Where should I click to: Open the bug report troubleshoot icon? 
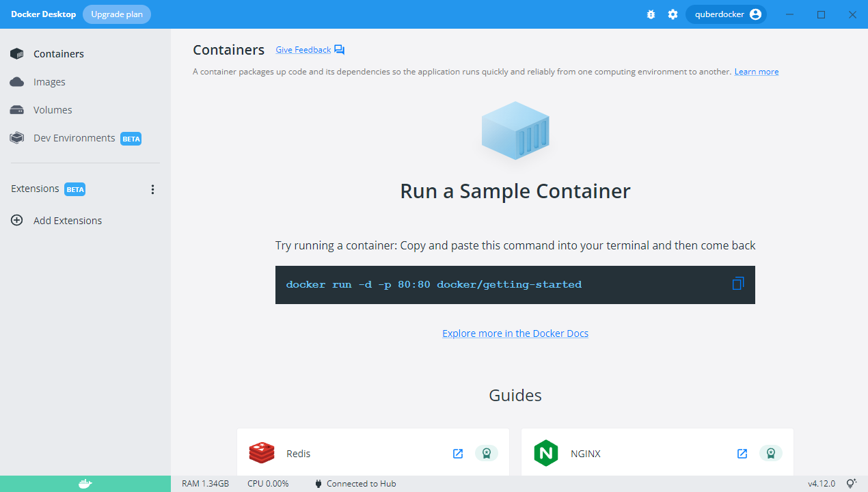651,14
